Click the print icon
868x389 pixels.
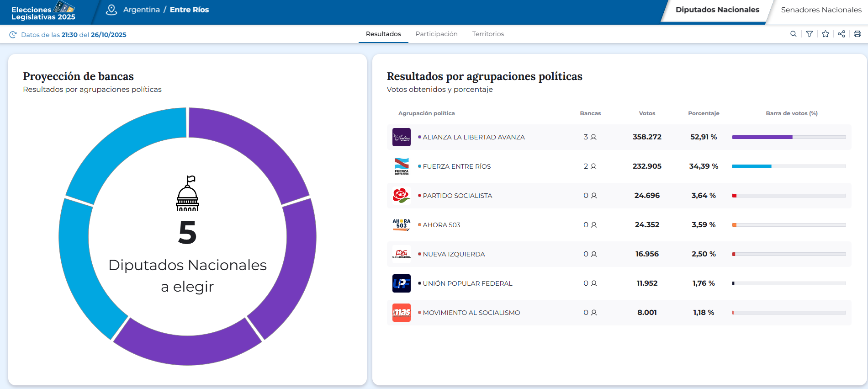point(857,34)
